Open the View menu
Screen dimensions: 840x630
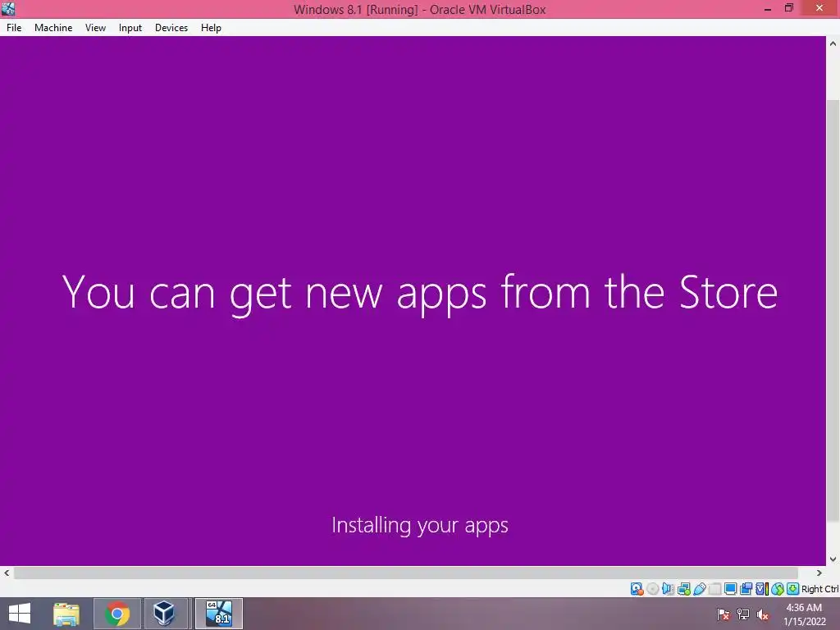click(x=95, y=28)
